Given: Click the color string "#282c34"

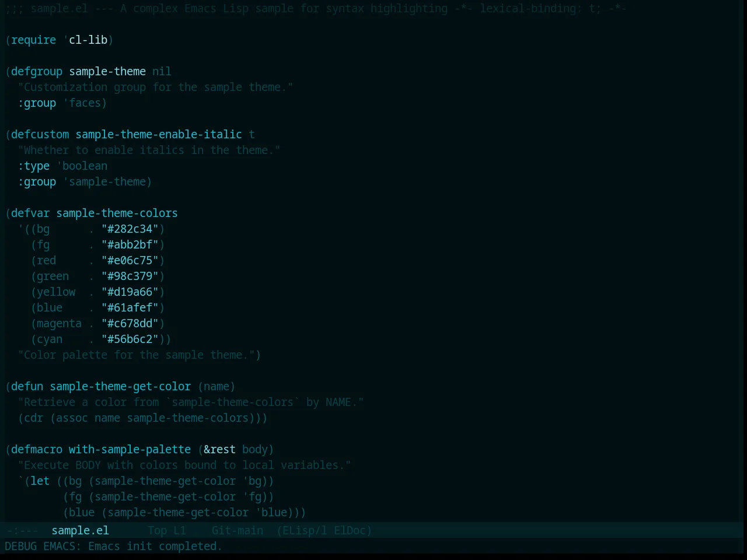Looking at the screenshot, I should click(x=130, y=229).
